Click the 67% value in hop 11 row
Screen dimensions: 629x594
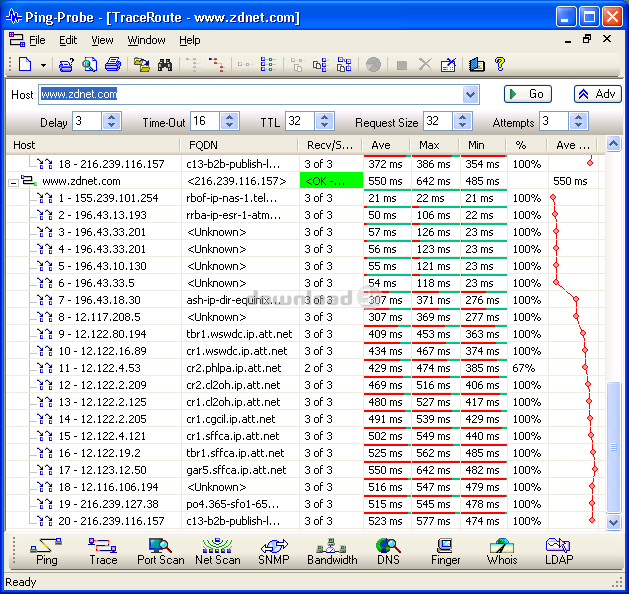523,368
